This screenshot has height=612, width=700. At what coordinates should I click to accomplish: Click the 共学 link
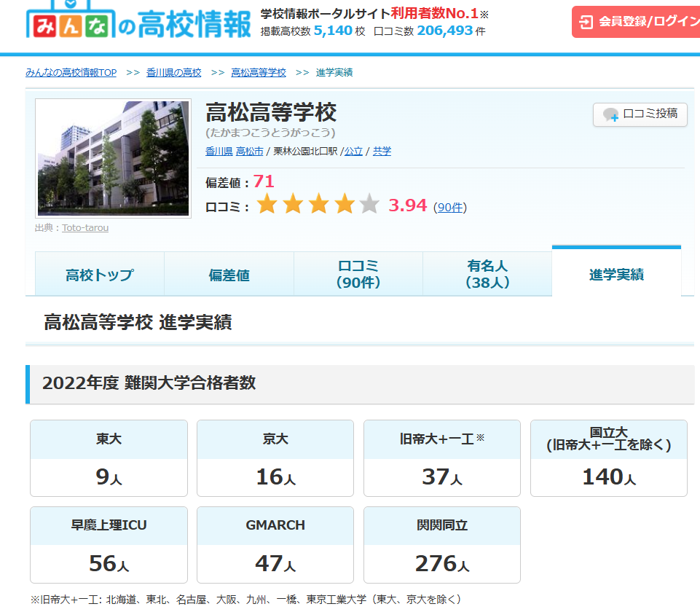click(x=382, y=152)
